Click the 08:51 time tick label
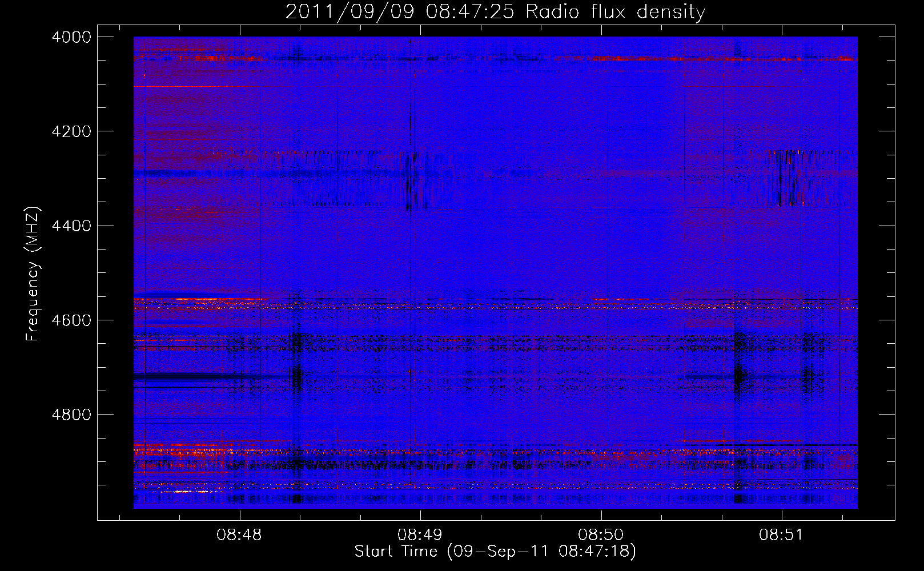The image size is (924, 571). coord(781,535)
